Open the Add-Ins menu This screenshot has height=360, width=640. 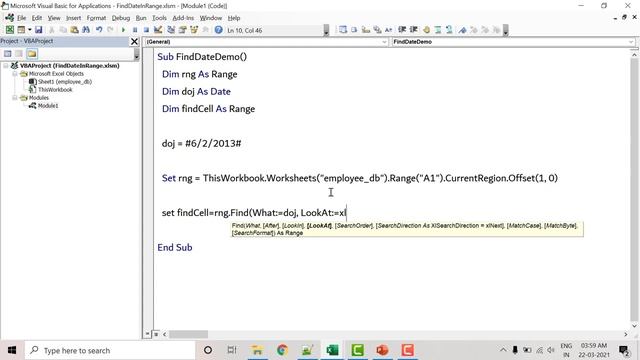[x=183, y=18]
